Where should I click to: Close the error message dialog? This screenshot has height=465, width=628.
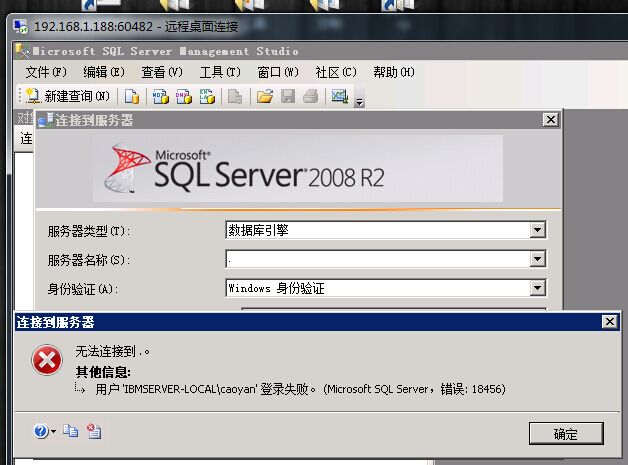(x=610, y=322)
